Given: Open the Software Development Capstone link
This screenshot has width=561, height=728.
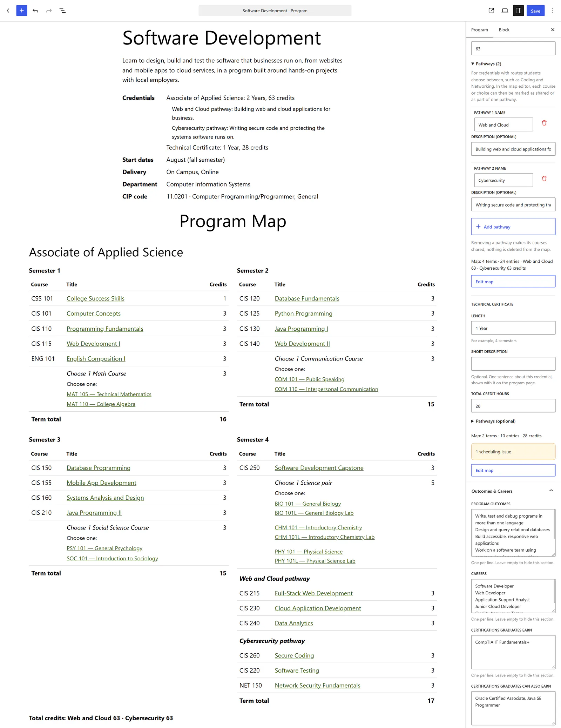Looking at the screenshot, I should tap(319, 468).
